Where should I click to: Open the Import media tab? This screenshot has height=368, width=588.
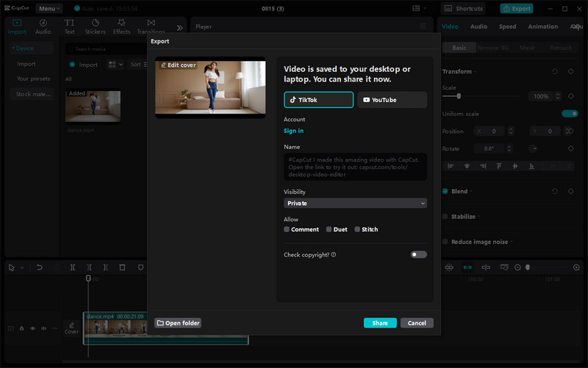(17, 26)
